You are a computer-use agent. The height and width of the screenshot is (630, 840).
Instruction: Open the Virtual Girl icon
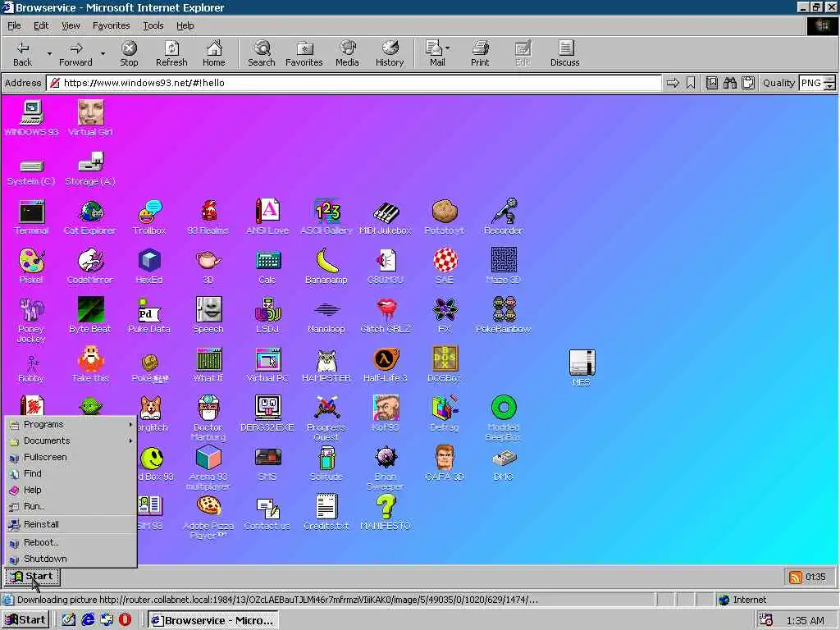tap(90, 118)
